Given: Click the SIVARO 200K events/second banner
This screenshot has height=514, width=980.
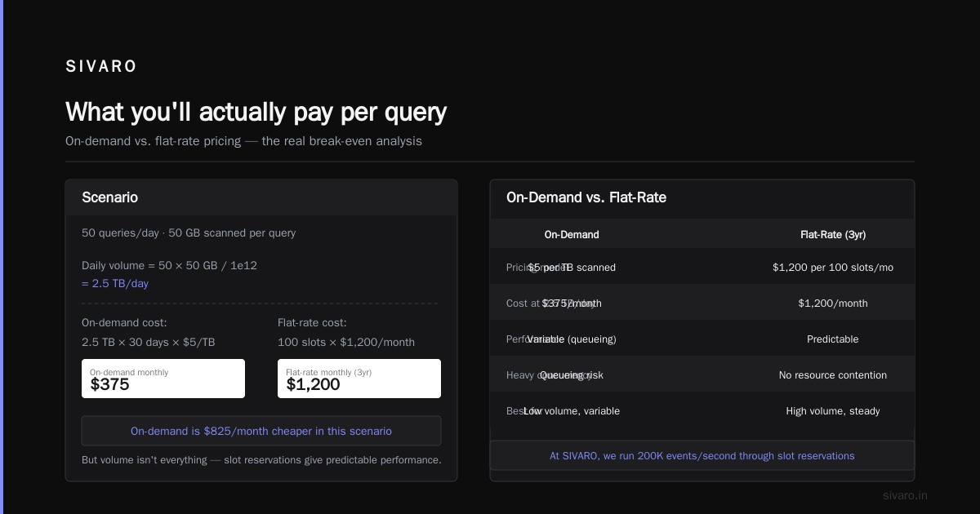Looking at the screenshot, I should point(702,455).
